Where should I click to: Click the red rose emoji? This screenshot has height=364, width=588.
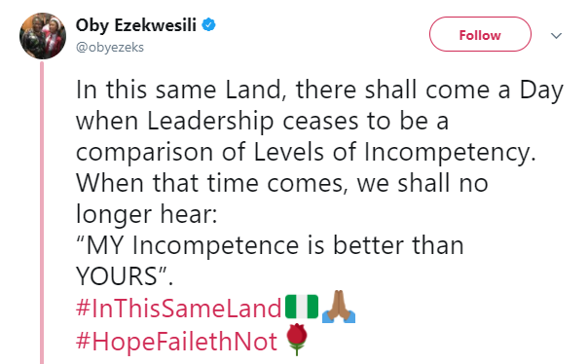point(297,339)
